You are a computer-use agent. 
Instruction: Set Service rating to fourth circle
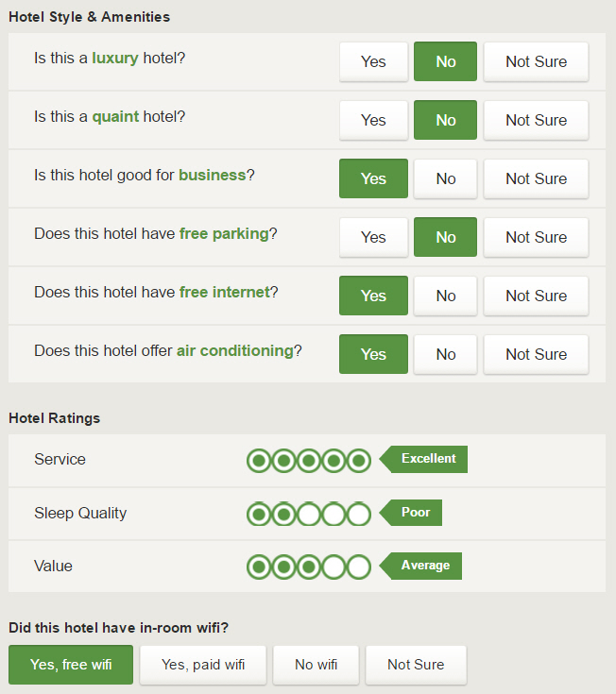(333, 461)
